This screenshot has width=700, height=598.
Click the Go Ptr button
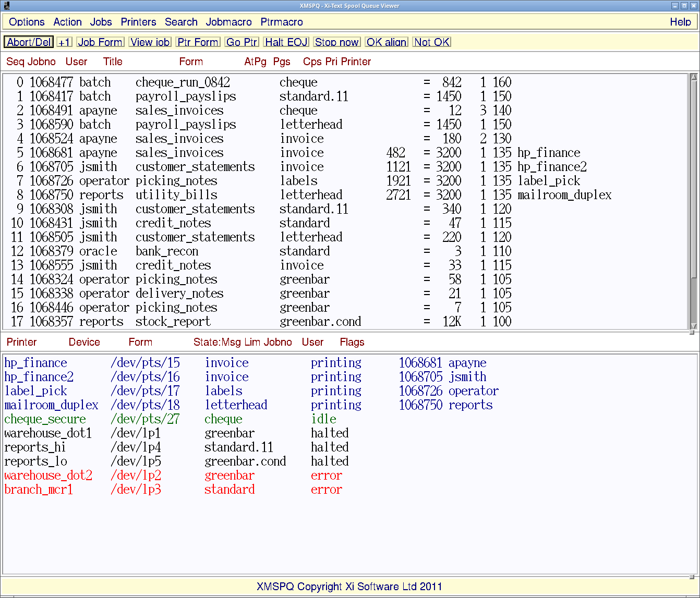242,42
